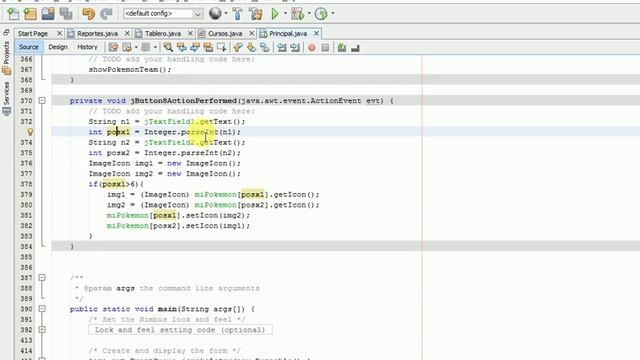The image size is (640, 360).
Task: Run the project with green play icon
Action: tap(275, 14)
